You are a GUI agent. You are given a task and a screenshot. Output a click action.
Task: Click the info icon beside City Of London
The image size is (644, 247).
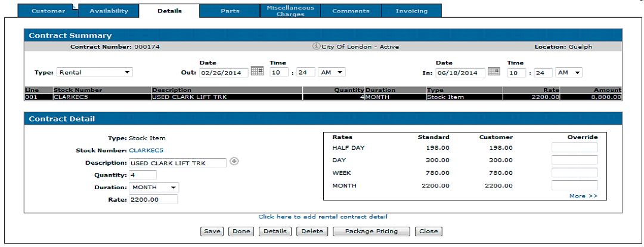pos(316,47)
